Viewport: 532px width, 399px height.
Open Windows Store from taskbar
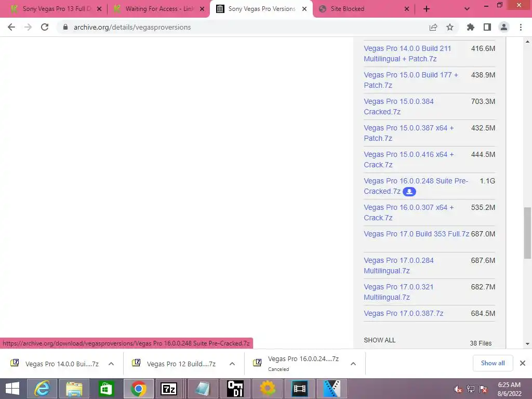(x=106, y=389)
